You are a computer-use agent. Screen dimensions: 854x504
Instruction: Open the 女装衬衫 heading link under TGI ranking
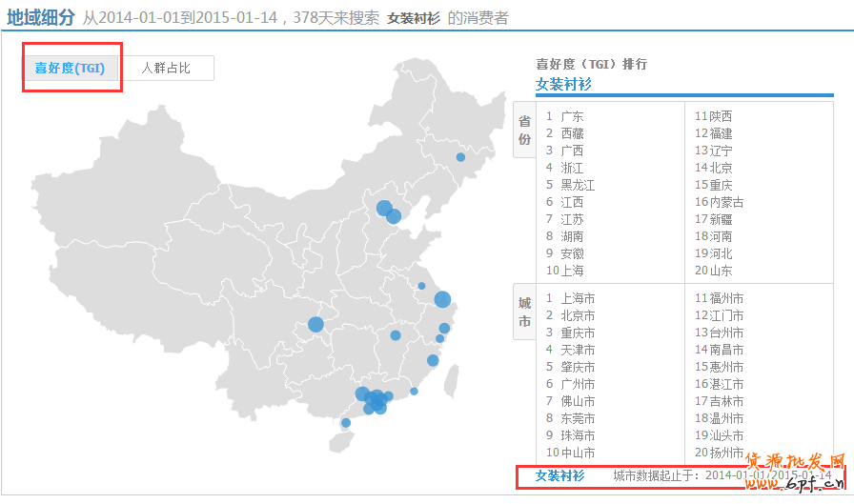click(x=563, y=85)
